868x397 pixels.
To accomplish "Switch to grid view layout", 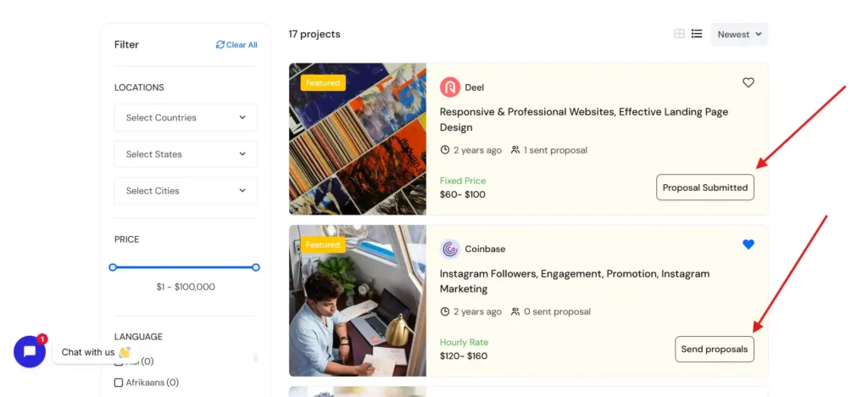I will coord(679,34).
